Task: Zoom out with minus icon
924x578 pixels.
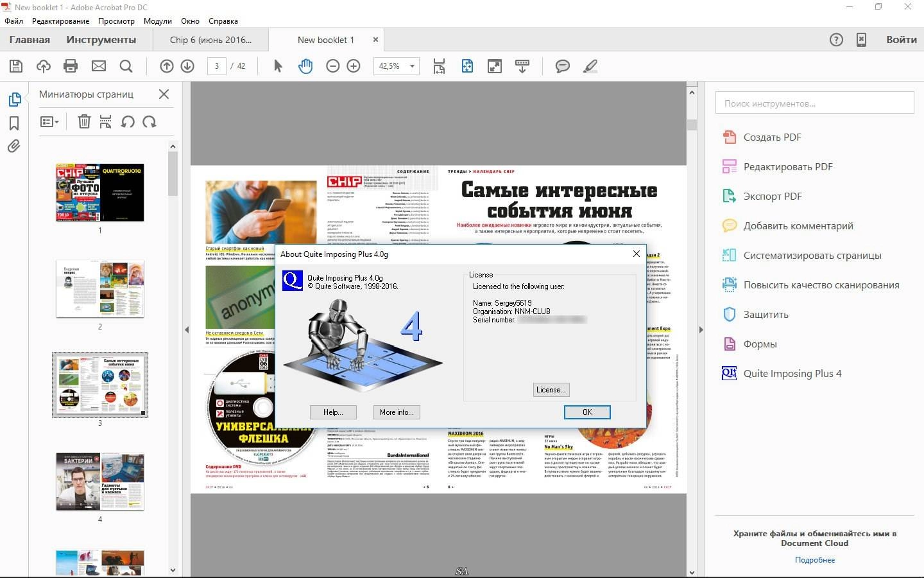Action: click(x=332, y=66)
